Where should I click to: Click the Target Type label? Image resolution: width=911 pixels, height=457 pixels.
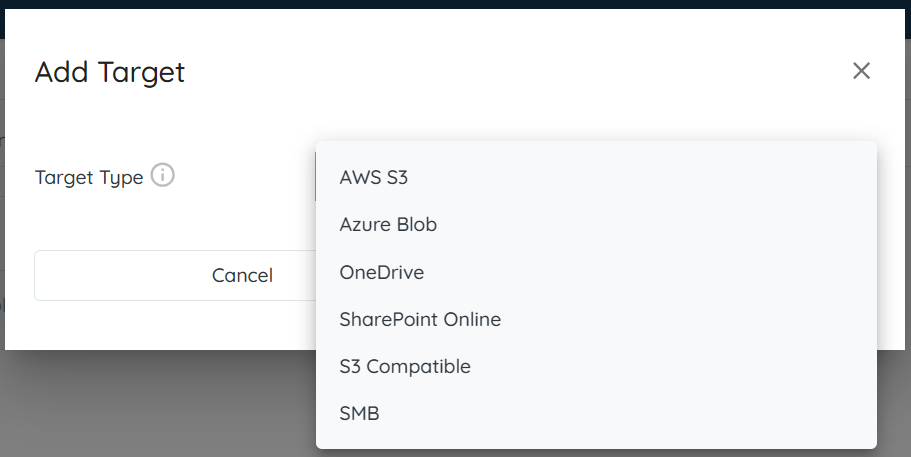(89, 178)
